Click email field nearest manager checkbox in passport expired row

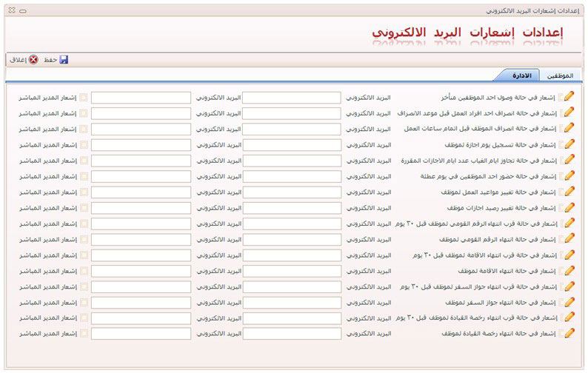[141, 302]
